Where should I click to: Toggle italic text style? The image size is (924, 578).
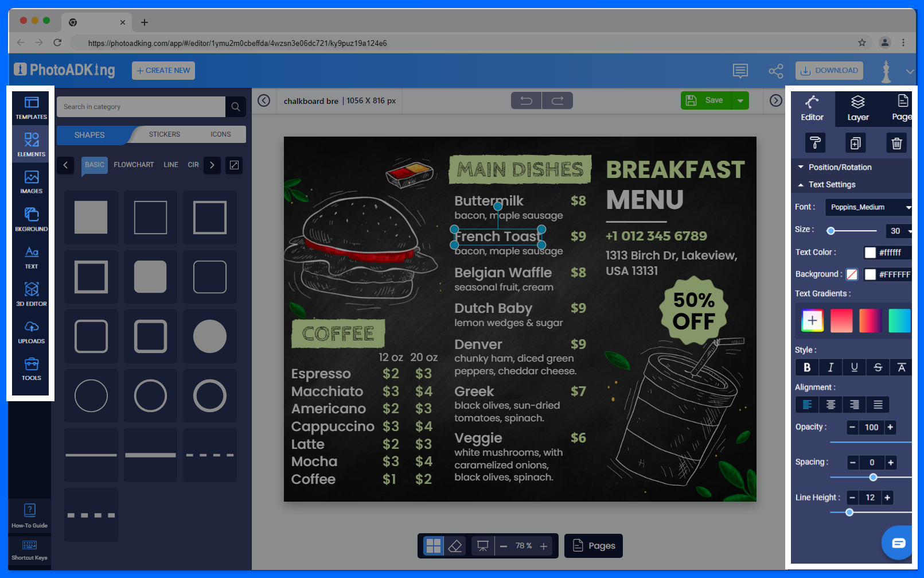point(831,367)
